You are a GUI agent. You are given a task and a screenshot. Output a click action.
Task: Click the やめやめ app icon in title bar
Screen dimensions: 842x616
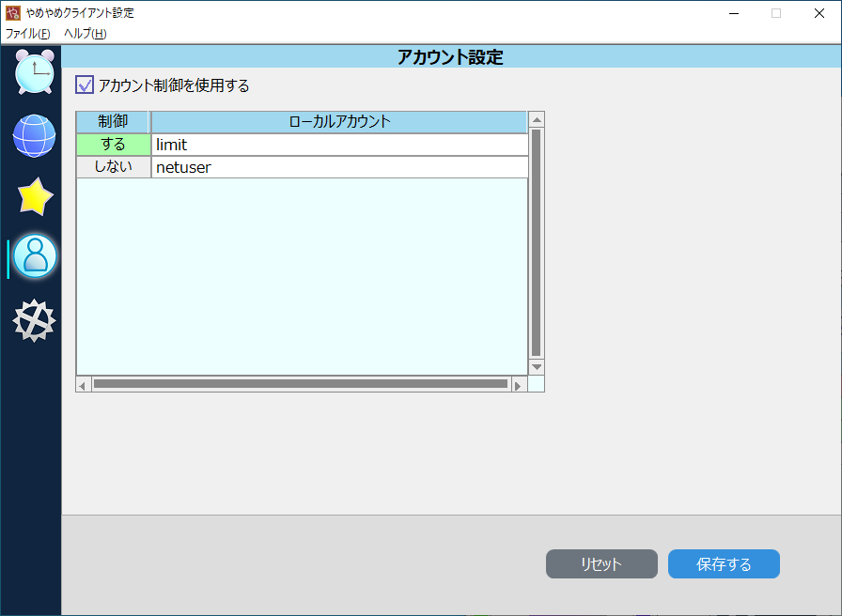tap(13, 13)
